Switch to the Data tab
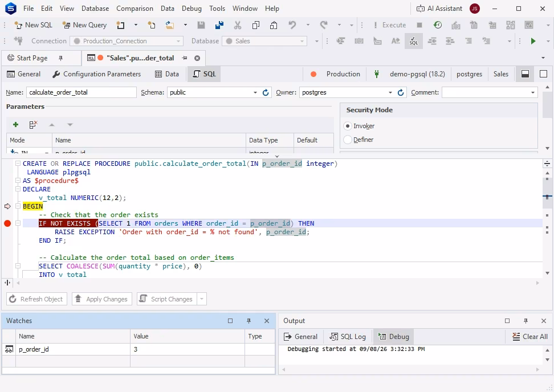 (x=167, y=74)
